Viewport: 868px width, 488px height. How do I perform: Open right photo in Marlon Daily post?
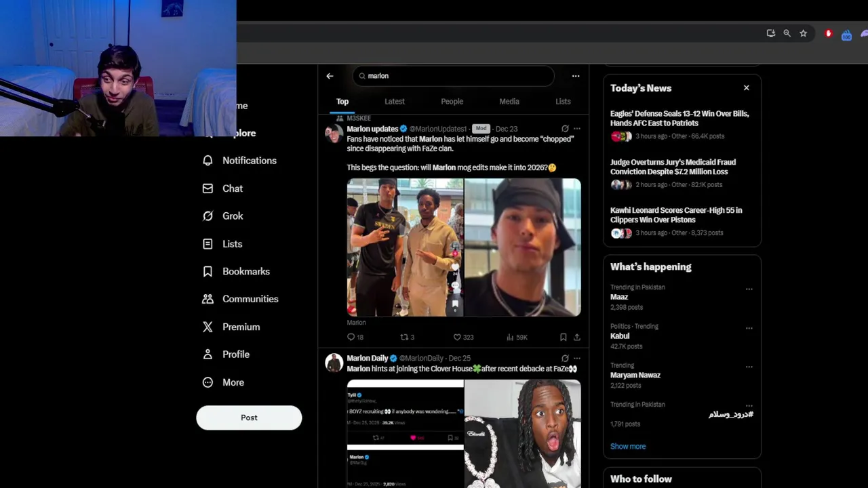pos(523,434)
